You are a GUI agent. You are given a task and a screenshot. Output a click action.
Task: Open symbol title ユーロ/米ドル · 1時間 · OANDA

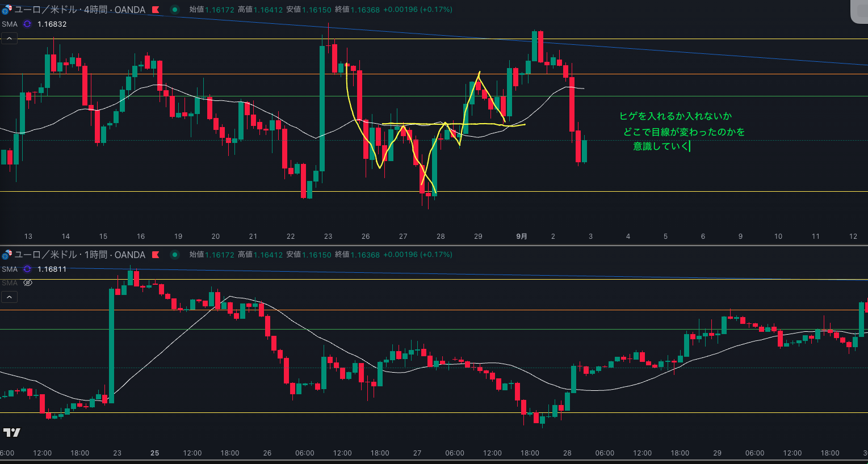[79, 255]
